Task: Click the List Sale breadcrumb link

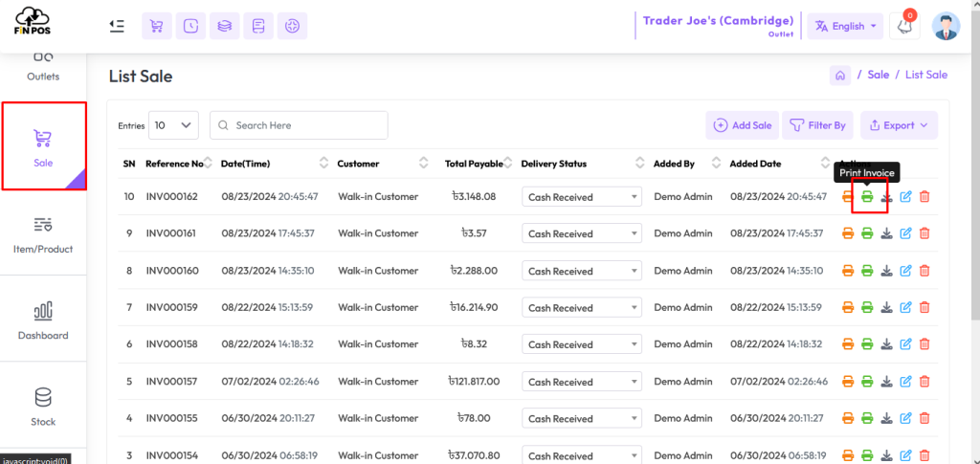Action: tap(926, 75)
